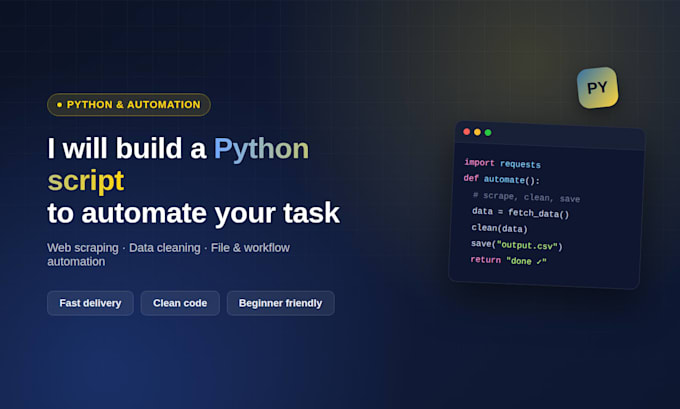Click the Python & Automation pill badge
The height and width of the screenshot is (409, 680).
click(x=129, y=105)
